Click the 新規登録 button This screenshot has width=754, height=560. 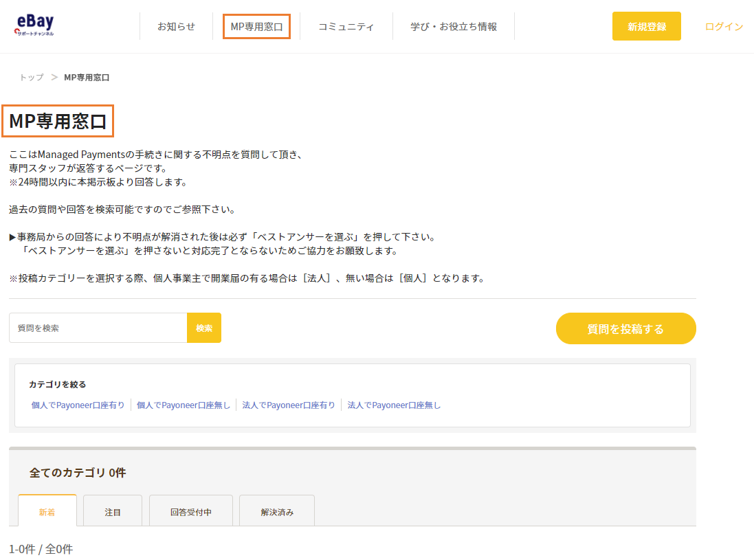pos(646,26)
